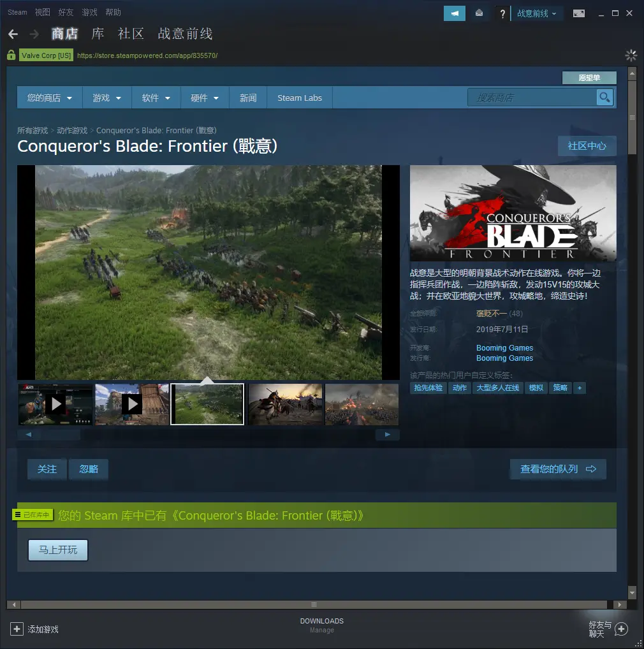Screen dimensions: 644x649
Task: Go forward with the forward arrow
Action: pos(34,34)
